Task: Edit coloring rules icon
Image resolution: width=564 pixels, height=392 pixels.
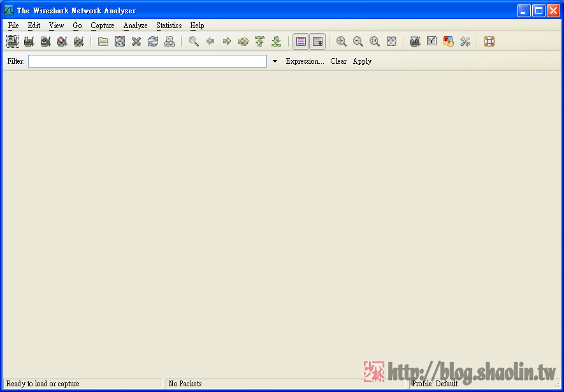Action: [x=448, y=41]
